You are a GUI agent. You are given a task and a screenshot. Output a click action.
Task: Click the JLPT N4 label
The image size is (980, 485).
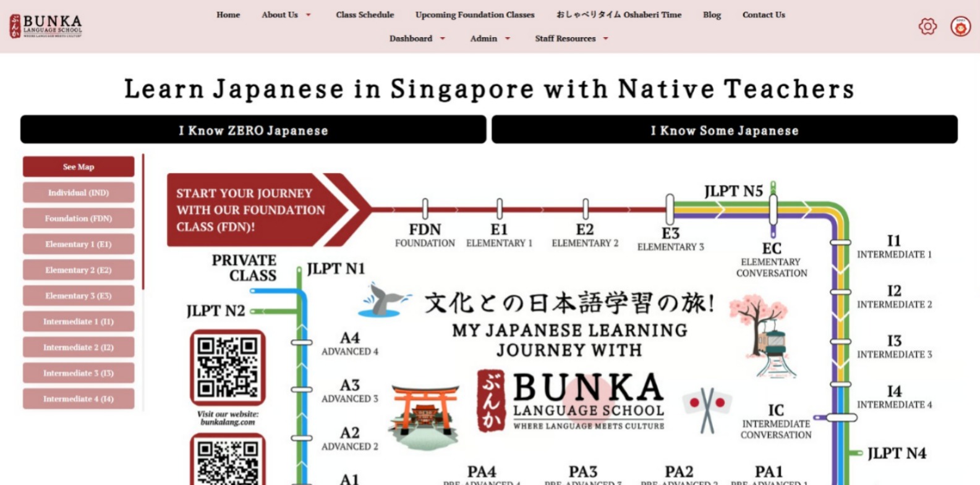897,453
